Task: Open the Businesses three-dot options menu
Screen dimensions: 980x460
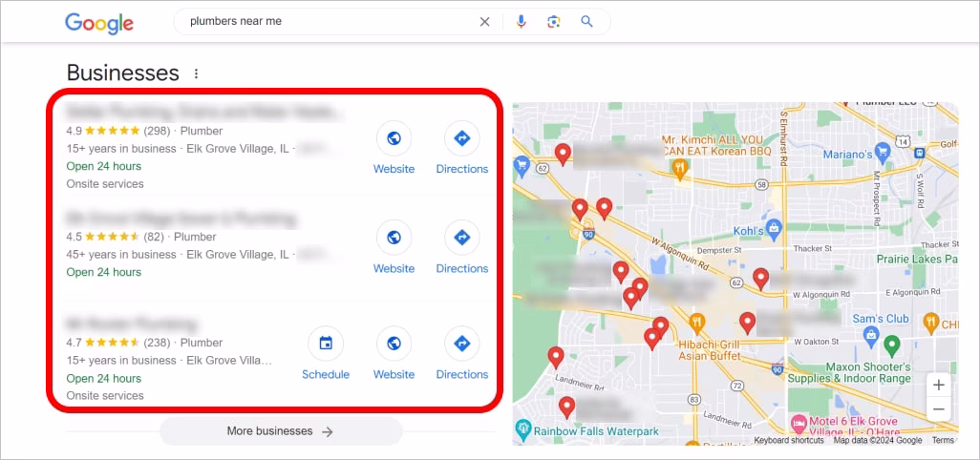Action: tap(196, 73)
